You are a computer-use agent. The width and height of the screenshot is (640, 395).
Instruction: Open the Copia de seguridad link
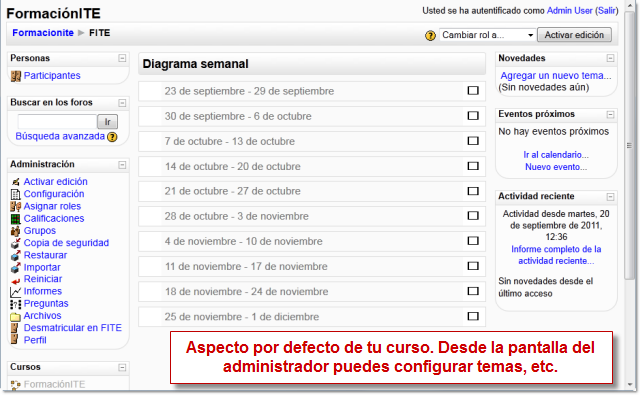click(x=66, y=243)
